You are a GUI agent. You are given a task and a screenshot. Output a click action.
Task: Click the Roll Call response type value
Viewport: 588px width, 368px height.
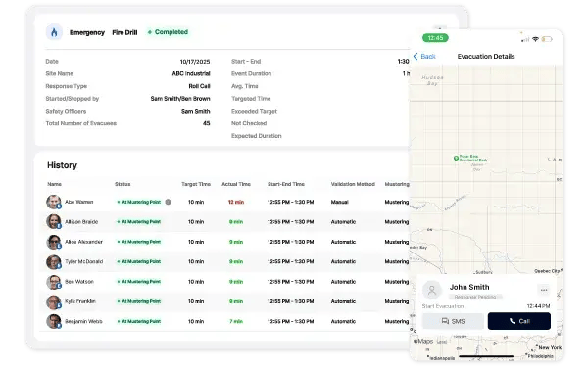(x=200, y=86)
